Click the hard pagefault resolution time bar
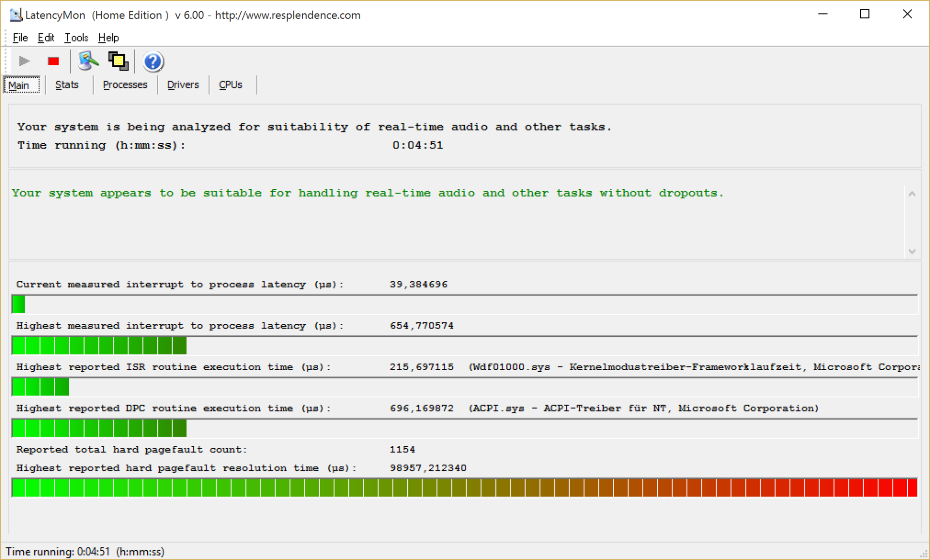The image size is (930, 560). (464, 487)
